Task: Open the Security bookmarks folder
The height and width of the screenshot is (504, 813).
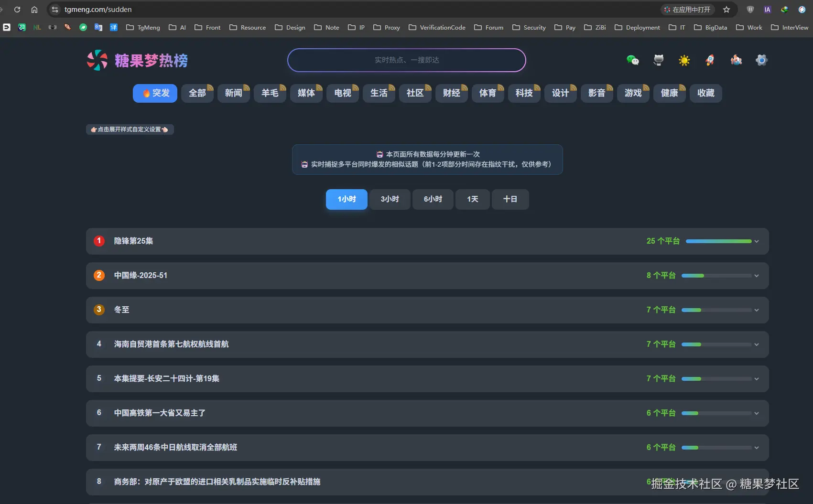Action: (529, 27)
